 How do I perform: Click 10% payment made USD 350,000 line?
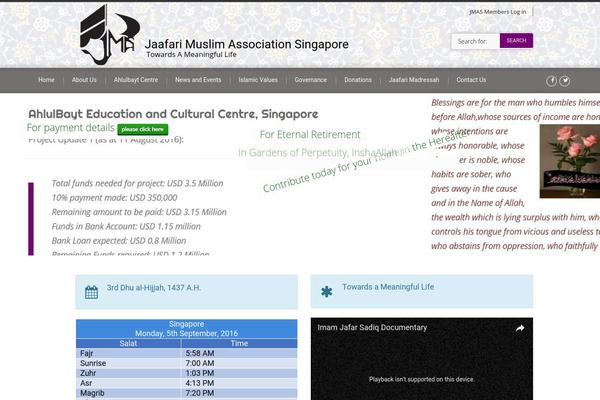(114, 198)
